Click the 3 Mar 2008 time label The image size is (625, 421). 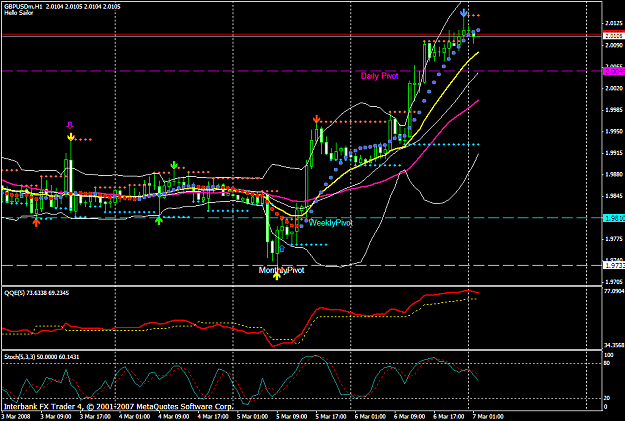click(16, 417)
